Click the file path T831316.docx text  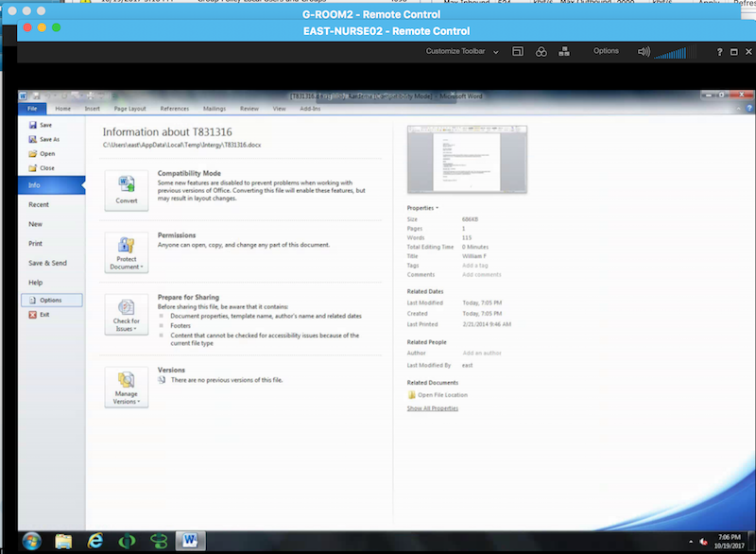[x=181, y=145]
